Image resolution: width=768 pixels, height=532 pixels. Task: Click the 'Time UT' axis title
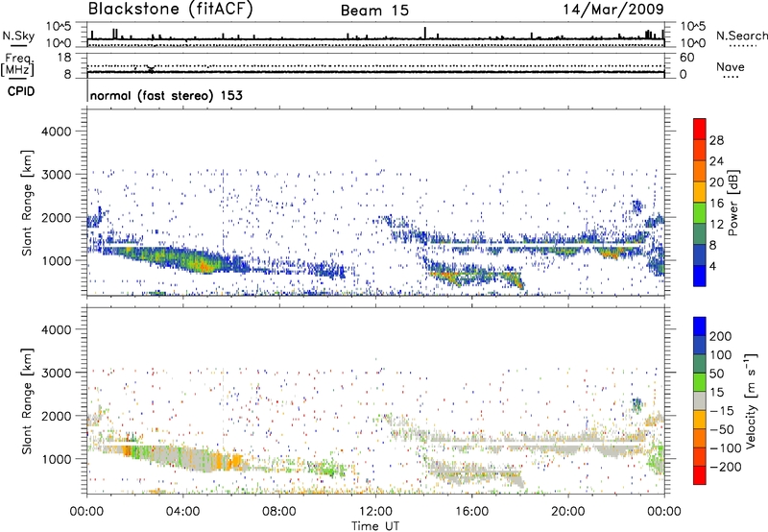pyautogui.click(x=375, y=526)
